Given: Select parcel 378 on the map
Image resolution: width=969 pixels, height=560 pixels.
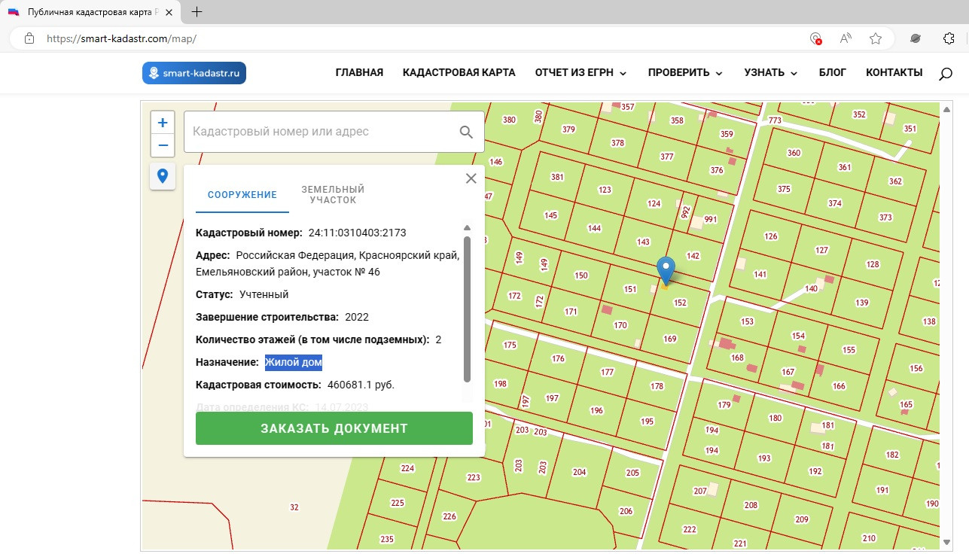Looking at the screenshot, I should pos(617,143).
